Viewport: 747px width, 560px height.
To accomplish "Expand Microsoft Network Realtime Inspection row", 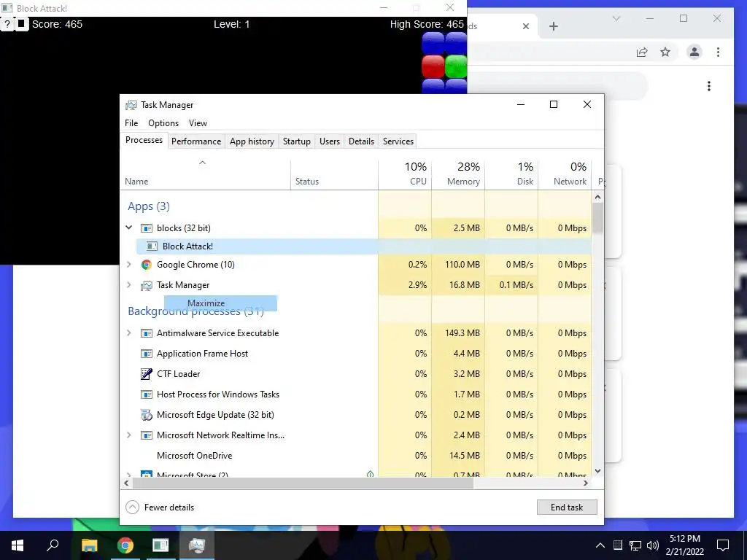I will 128,435.
